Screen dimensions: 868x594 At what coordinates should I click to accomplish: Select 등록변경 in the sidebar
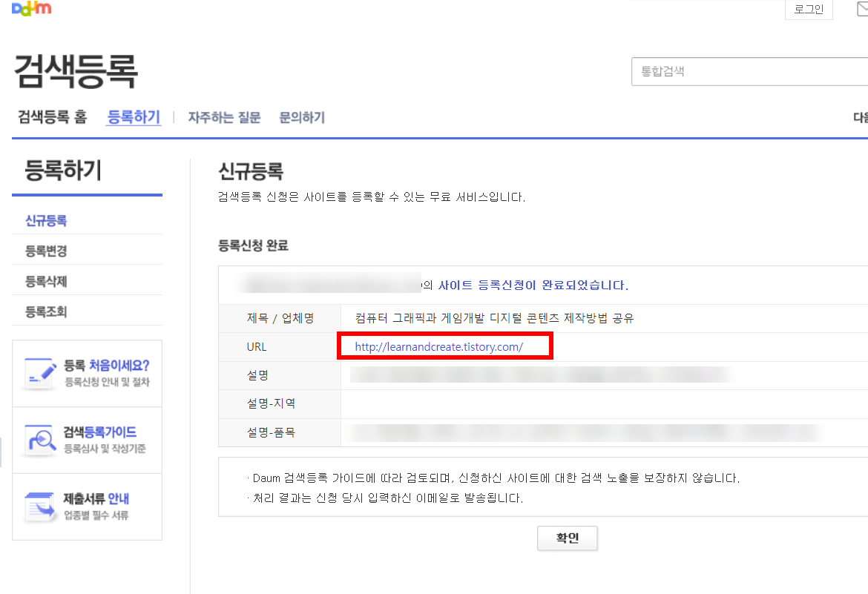pos(46,251)
